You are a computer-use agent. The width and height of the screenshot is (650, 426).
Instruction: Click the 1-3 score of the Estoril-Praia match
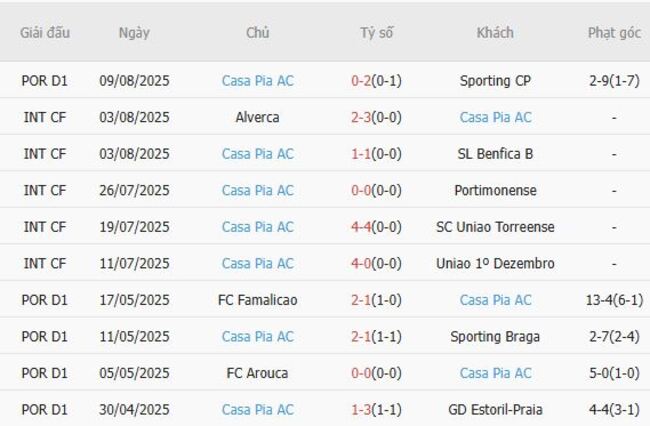coord(362,410)
